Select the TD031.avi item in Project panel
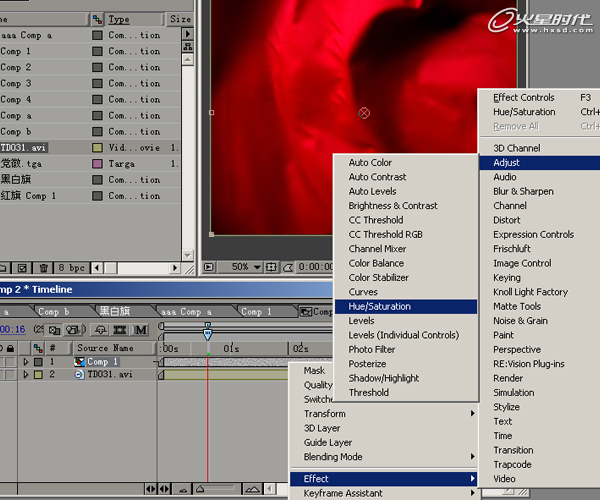Image resolution: width=600 pixels, height=500 pixels. click(x=25, y=147)
